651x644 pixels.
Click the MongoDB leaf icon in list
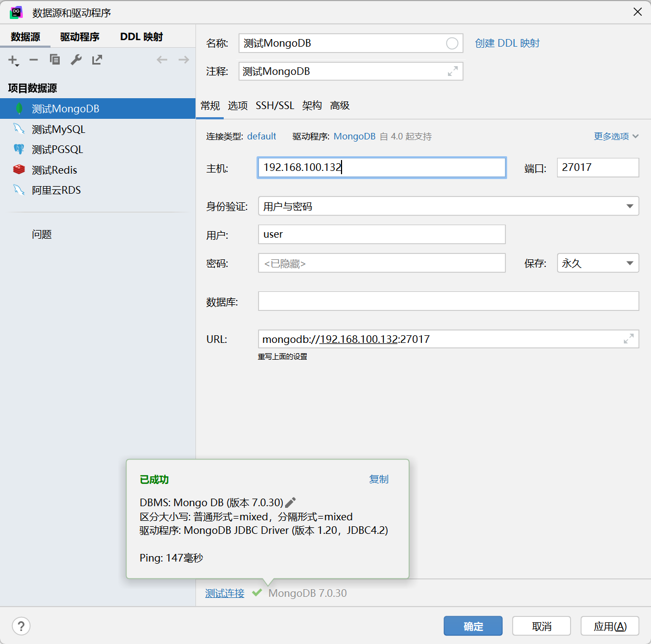tap(19, 109)
